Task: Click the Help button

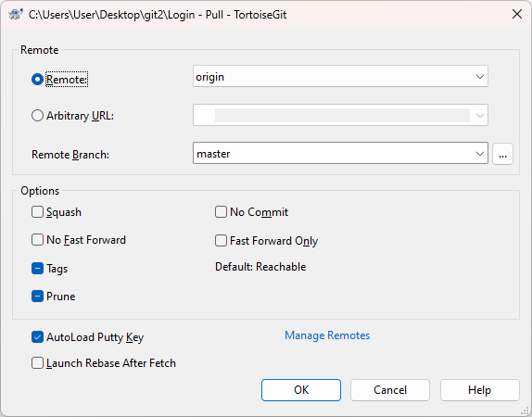Action: [480, 390]
